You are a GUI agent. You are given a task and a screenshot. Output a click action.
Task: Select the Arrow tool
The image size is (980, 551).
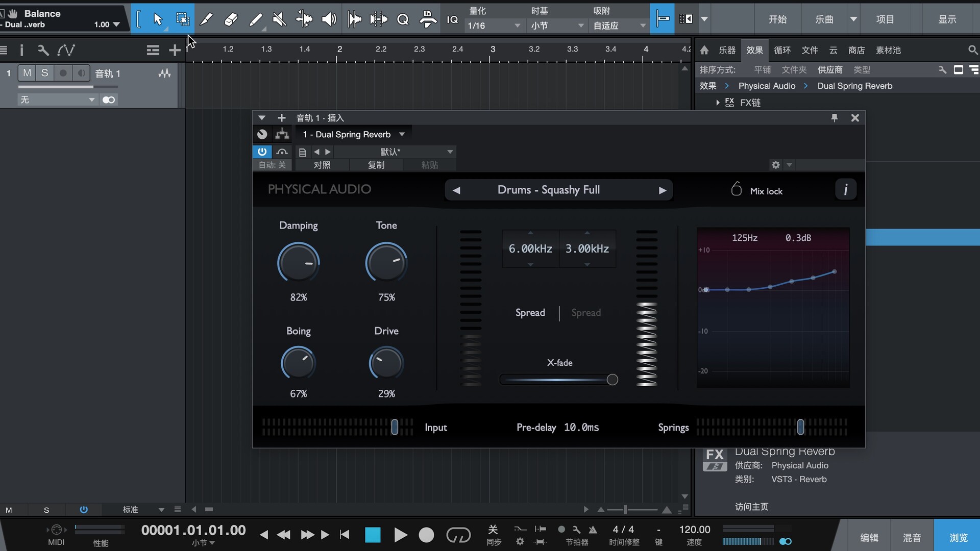point(157,19)
